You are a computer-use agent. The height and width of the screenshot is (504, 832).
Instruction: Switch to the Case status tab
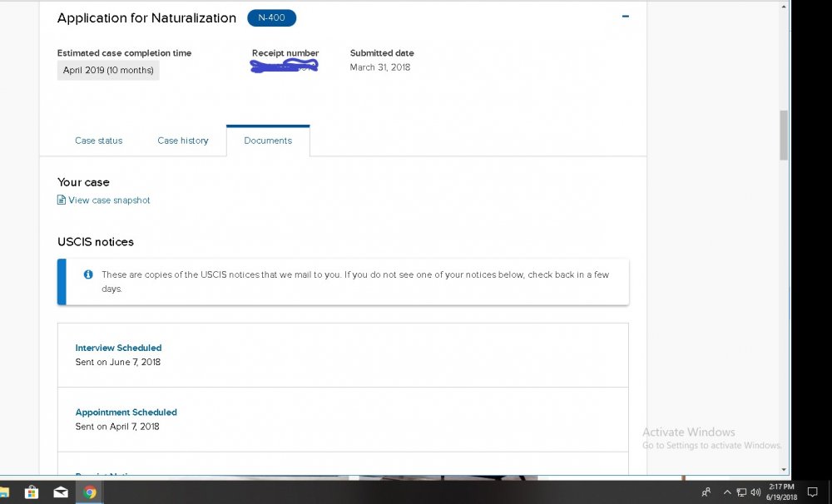point(99,141)
